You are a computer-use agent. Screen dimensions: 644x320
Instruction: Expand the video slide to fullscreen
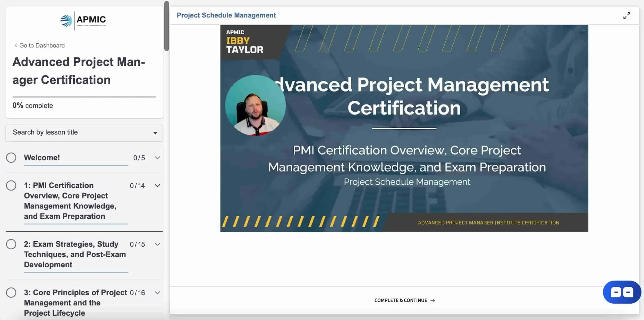(627, 15)
